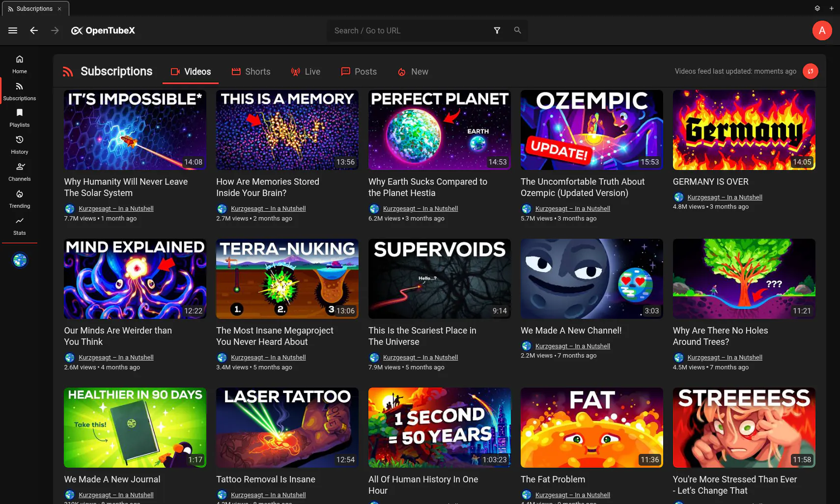Open 'You're More Stressed Than Ever' title
This screenshot has width=840, height=504.
pyautogui.click(x=735, y=485)
